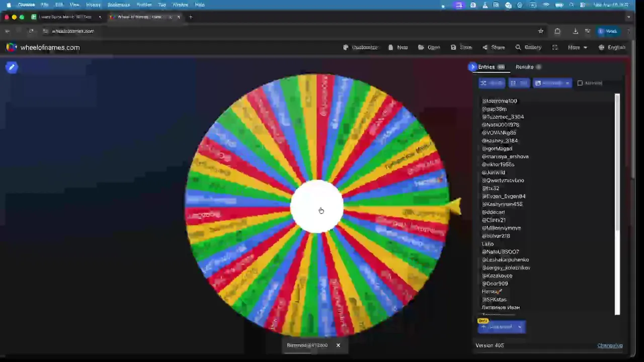Open the Apple menu
The height and width of the screenshot is (362, 644).
pos(9,5)
